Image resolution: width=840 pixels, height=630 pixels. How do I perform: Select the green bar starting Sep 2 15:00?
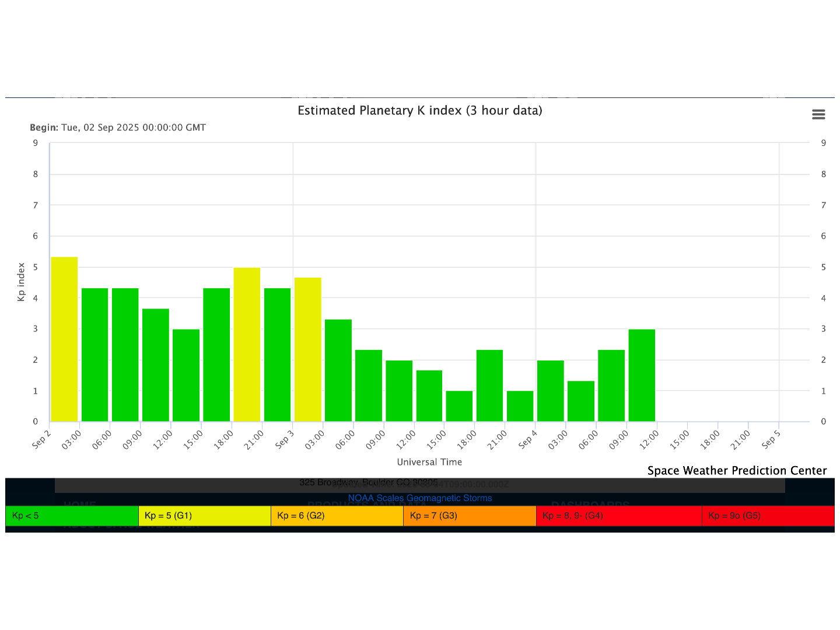point(216,355)
